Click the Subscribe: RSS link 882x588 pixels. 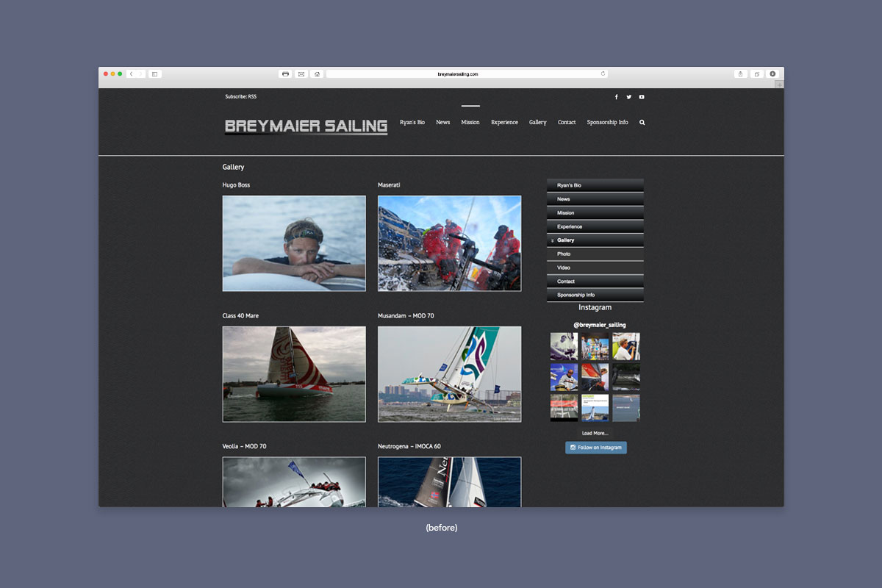tap(240, 97)
